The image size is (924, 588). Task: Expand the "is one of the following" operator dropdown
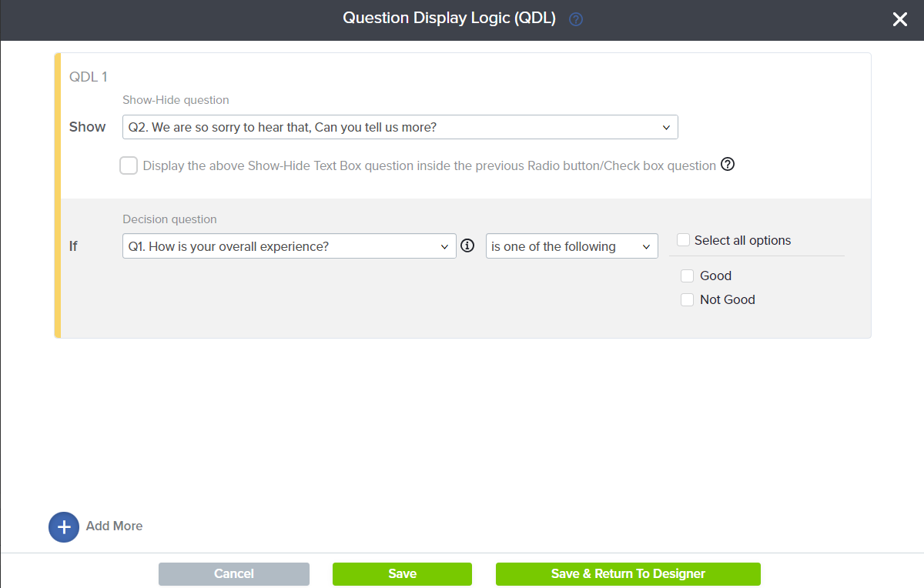(x=571, y=246)
